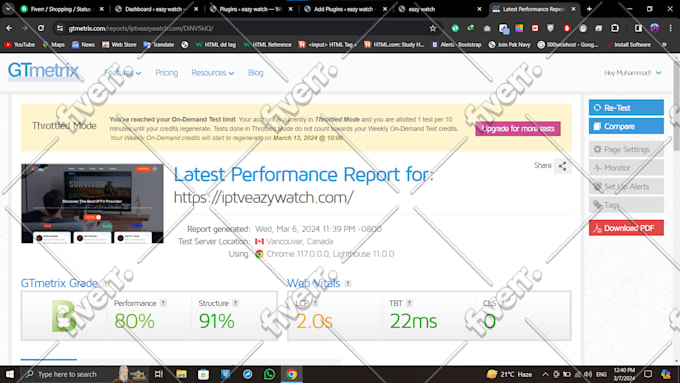
Task: Click Upgrade for more tests
Action: click(x=518, y=128)
